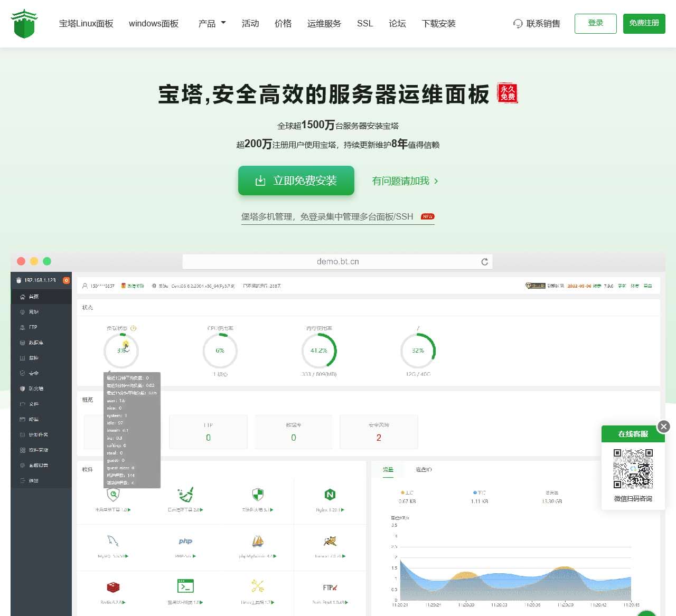The width and height of the screenshot is (676, 616).
Task: Open the 终端 icon in panel sidebar
Action: tap(22, 419)
